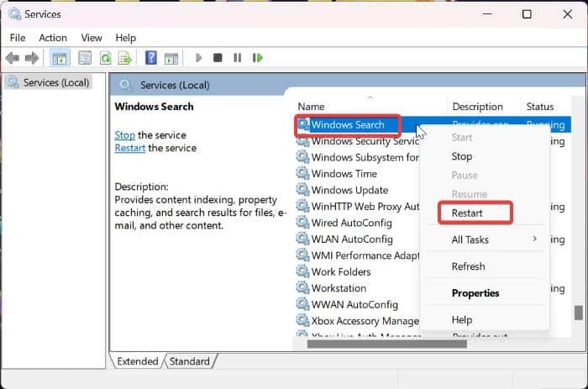Click gear icon beside WWAN AutoConfig
The width and height of the screenshot is (588, 389).
[302, 304]
